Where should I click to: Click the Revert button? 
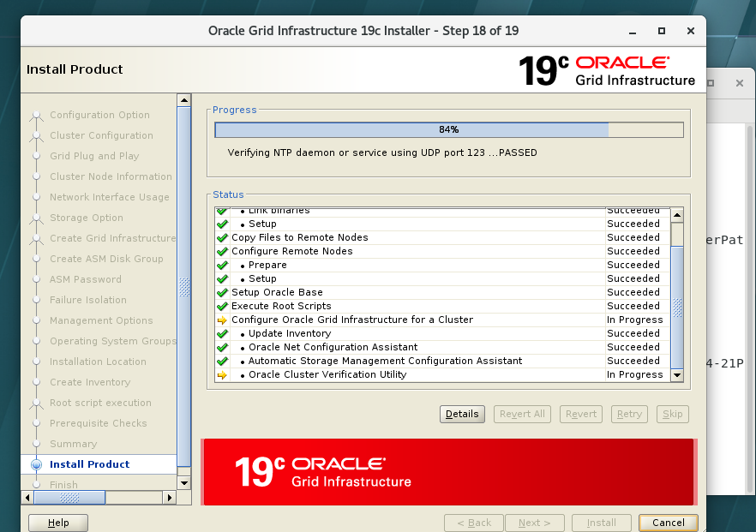pos(581,414)
